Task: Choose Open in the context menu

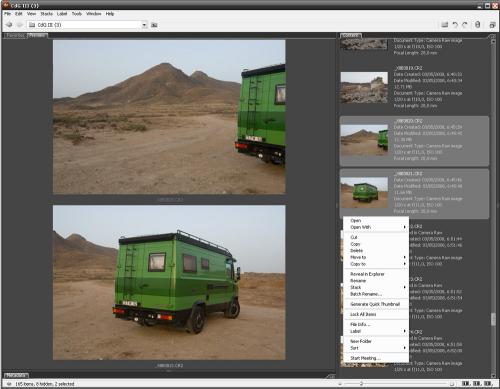Action: pos(376,220)
